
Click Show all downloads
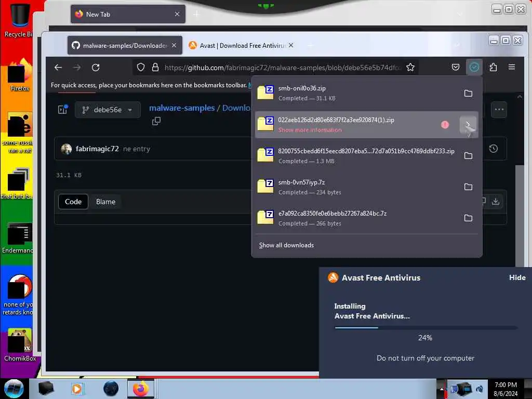coord(286,245)
